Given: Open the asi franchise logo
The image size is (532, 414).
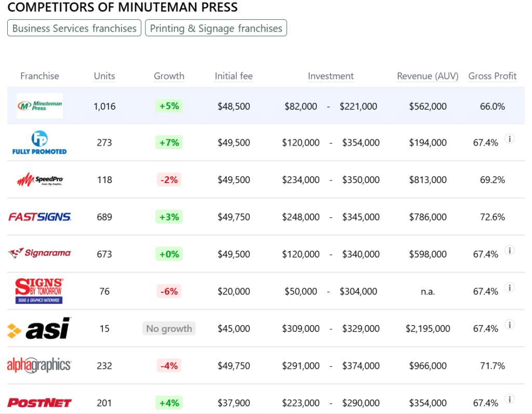Looking at the screenshot, I should point(39,328).
